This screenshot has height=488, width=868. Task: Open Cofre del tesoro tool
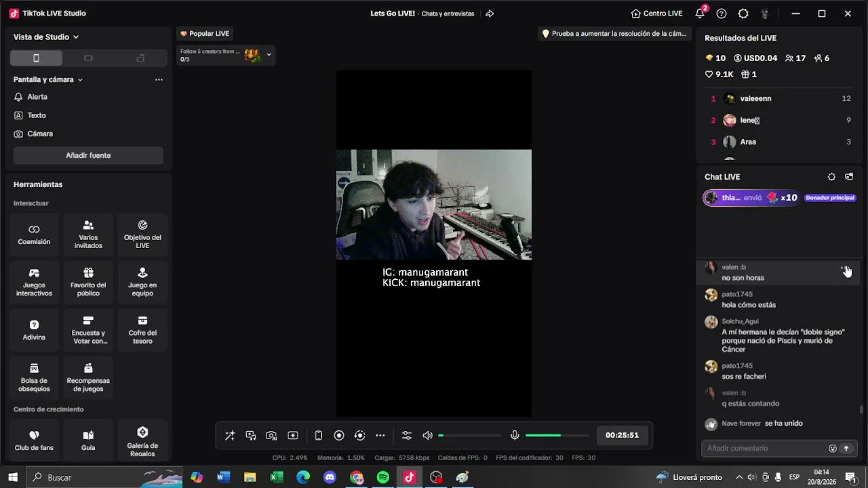142,330
